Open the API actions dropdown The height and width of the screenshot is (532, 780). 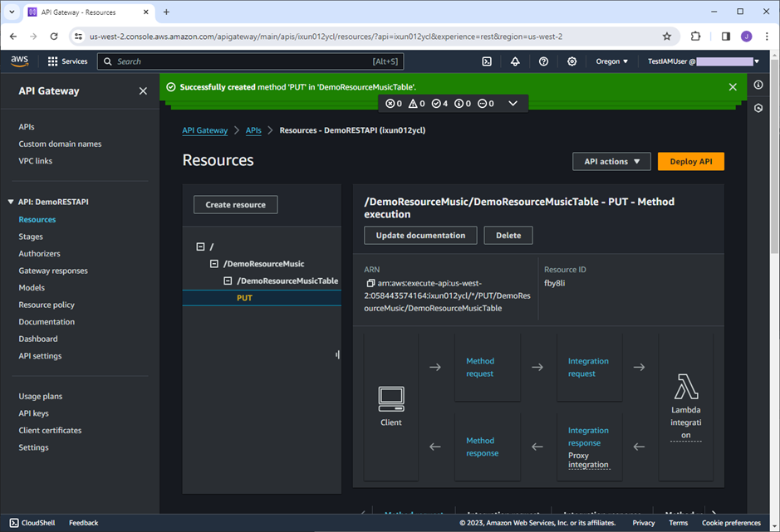pyautogui.click(x=611, y=162)
